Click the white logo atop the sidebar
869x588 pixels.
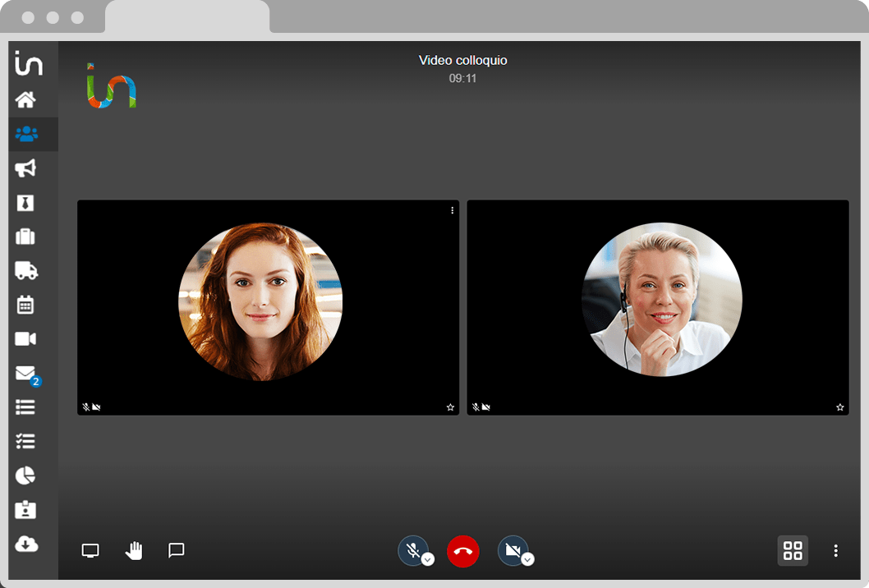point(29,62)
